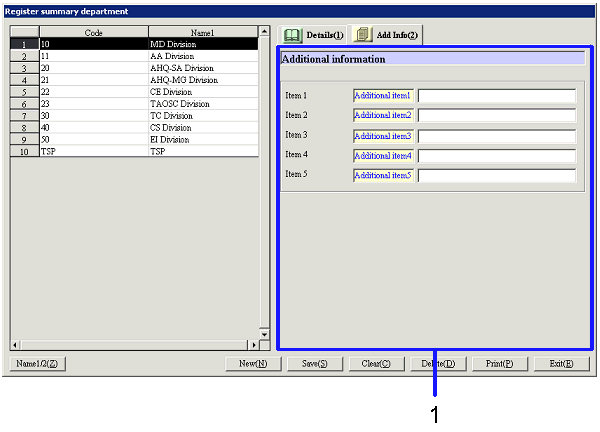The height and width of the screenshot is (432, 600).
Task: Click the Exit(E) button
Action: click(561, 364)
